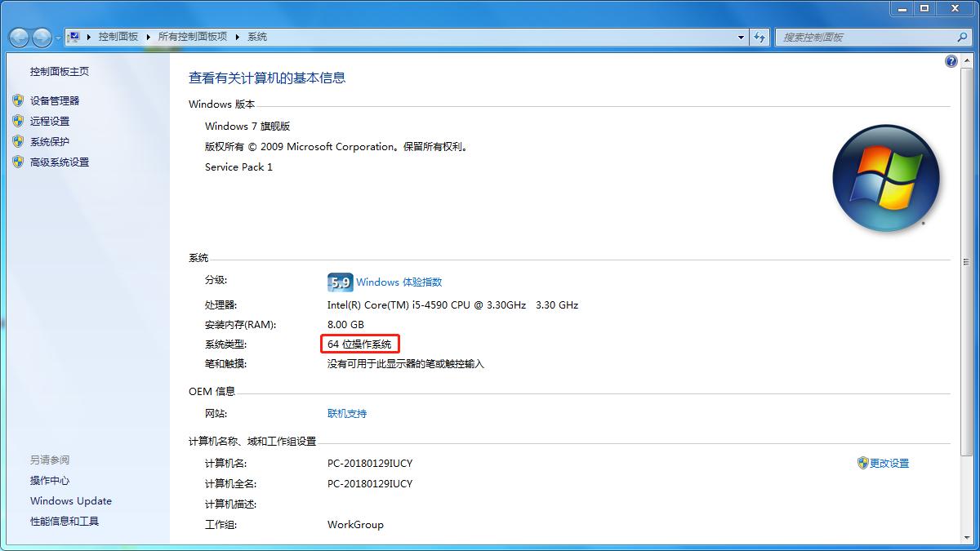Open Windows Update from 另请参阅

(70, 500)
